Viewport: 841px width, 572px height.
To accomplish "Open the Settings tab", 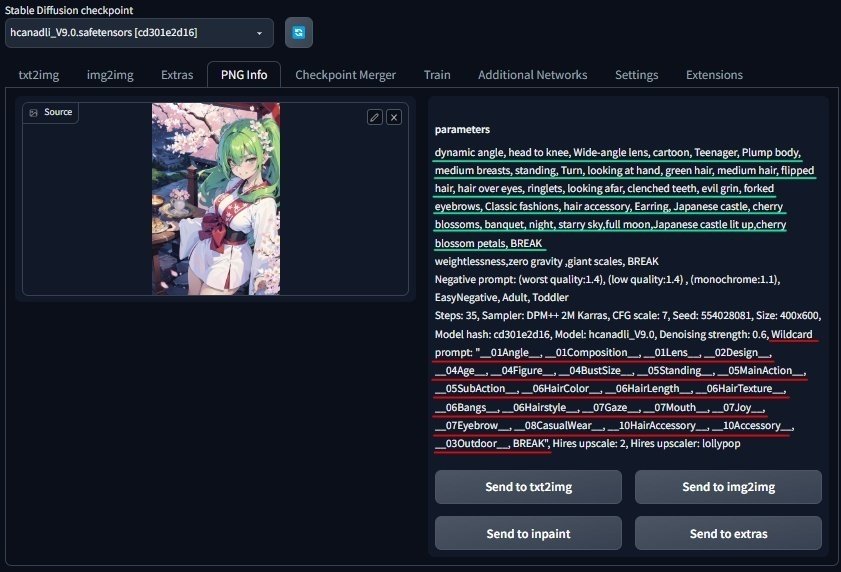I will [637, 75].
